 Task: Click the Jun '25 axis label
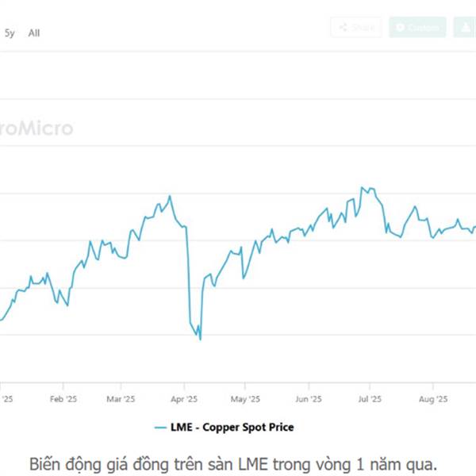tap(308, 399)
